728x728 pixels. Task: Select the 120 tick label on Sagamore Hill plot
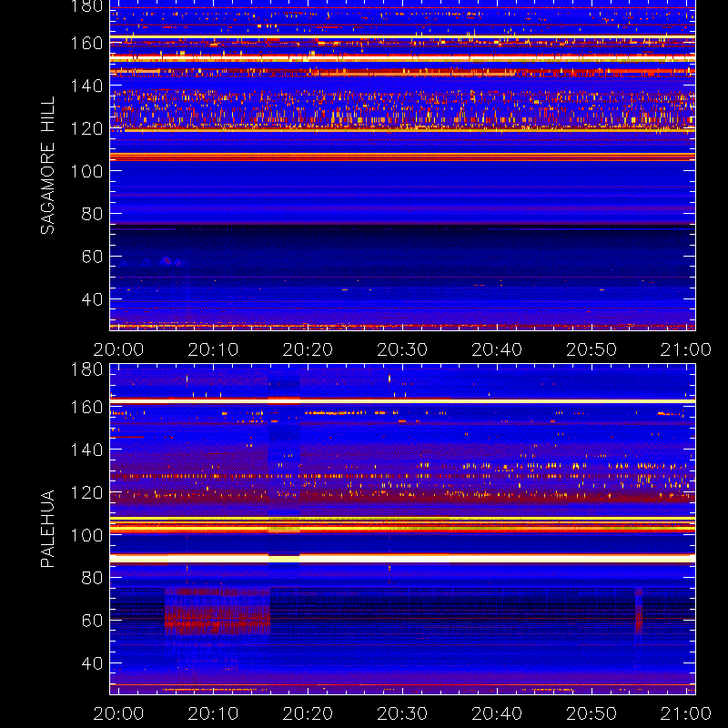(x=86, y=128)
